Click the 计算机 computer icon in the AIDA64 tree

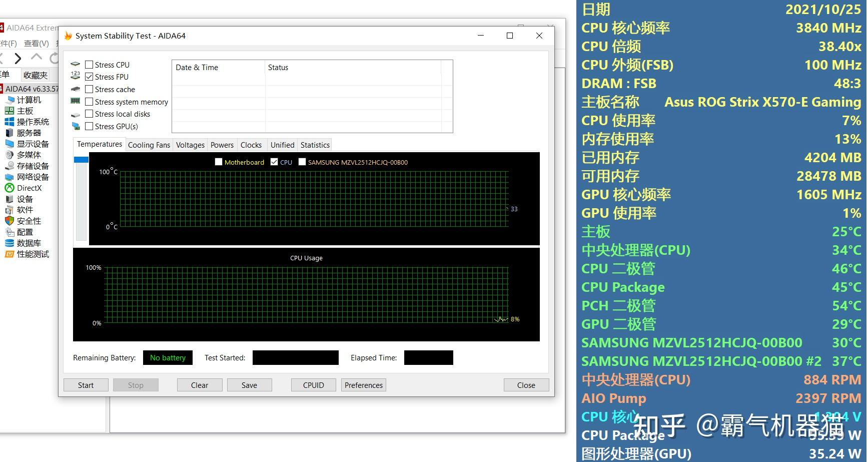coord(10,100)
